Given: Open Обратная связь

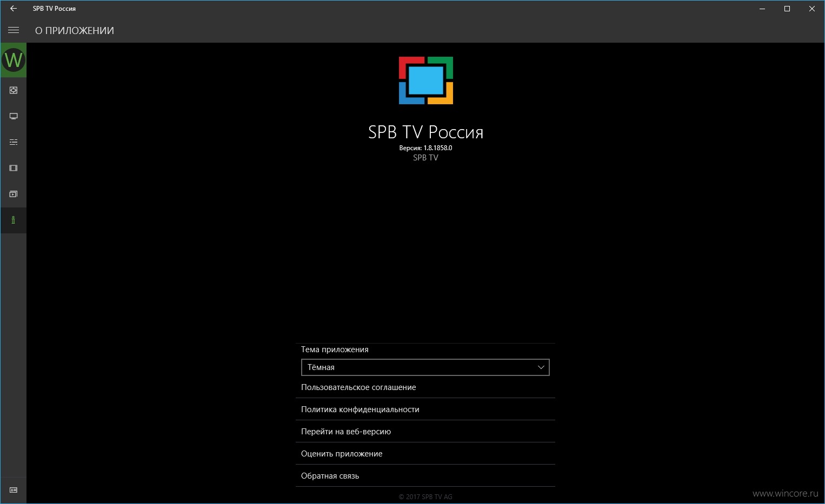Looking at the screenshot, I should (x=425, y=476).
